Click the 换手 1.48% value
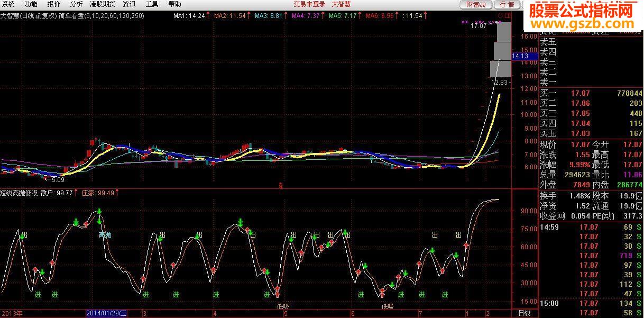This screenshot has height=318, width=644. click(579, 196)
